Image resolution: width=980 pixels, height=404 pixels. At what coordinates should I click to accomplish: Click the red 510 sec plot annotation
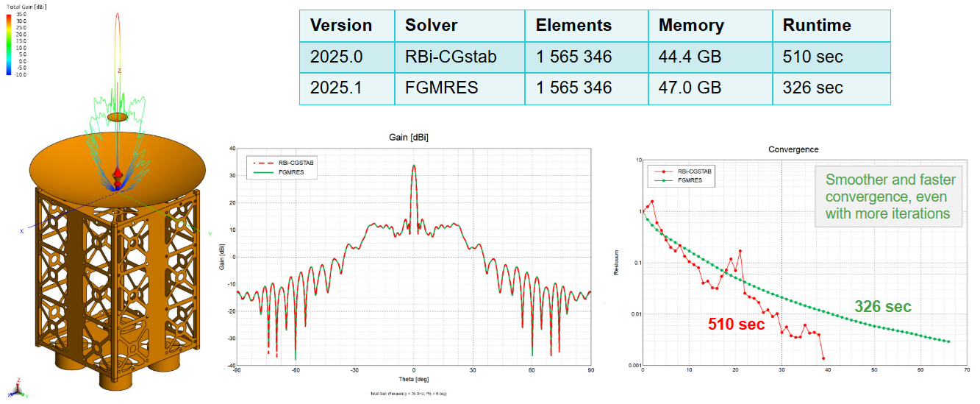pyautogui.click(x=736, y=323)
